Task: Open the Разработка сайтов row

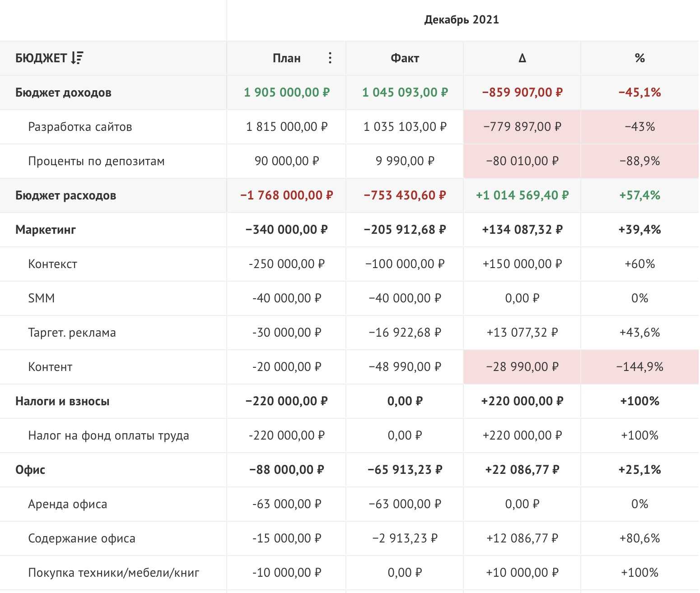Action: pos(80,127)
